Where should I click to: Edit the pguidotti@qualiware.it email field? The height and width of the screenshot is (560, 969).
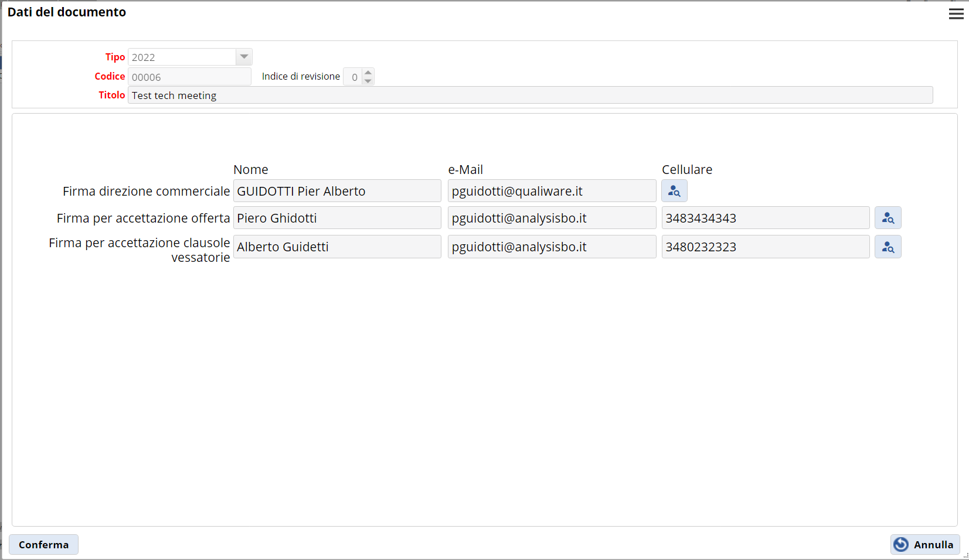click(x=552, y=191)
